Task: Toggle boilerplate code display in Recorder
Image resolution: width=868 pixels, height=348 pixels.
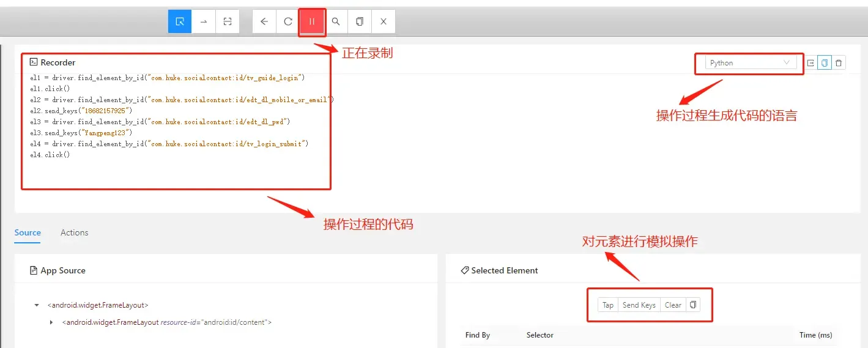Action: (811, 63)
